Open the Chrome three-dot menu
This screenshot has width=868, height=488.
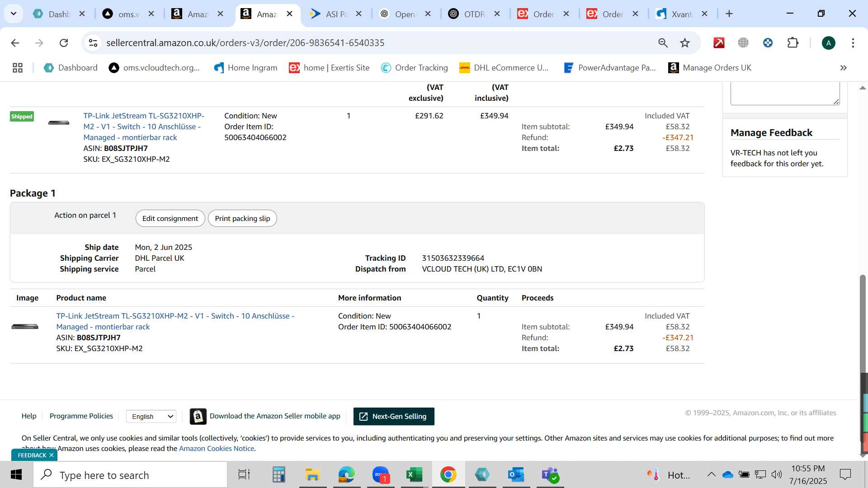[853, 43]
